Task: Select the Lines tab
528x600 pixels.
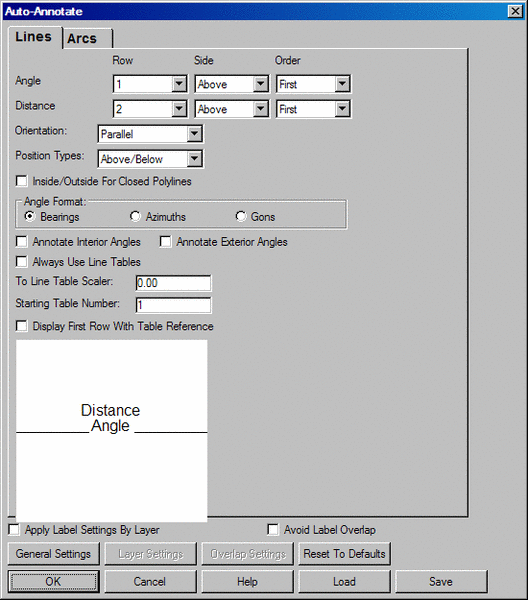Action: click(34, 37)
